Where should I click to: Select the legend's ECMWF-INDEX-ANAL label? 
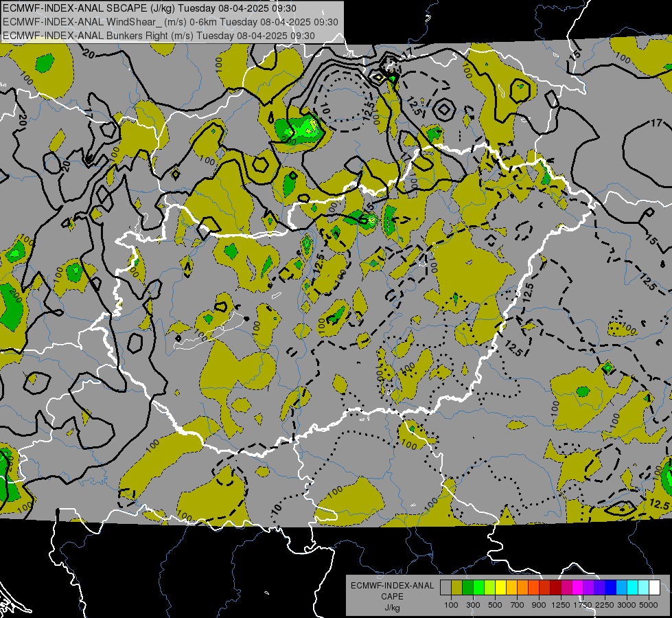pyautogui.click(x=393, y=586)
